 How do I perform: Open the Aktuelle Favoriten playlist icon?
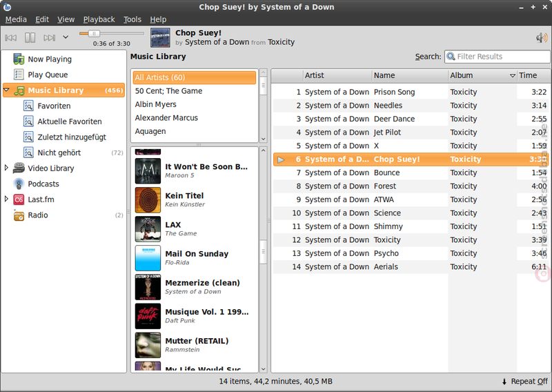pos(28,121)
